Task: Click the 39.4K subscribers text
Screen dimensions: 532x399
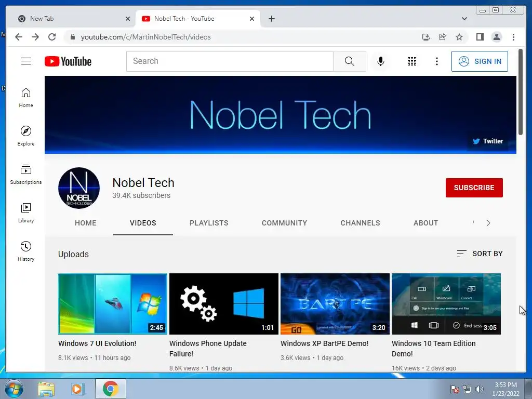Action: tap(141, 195)
